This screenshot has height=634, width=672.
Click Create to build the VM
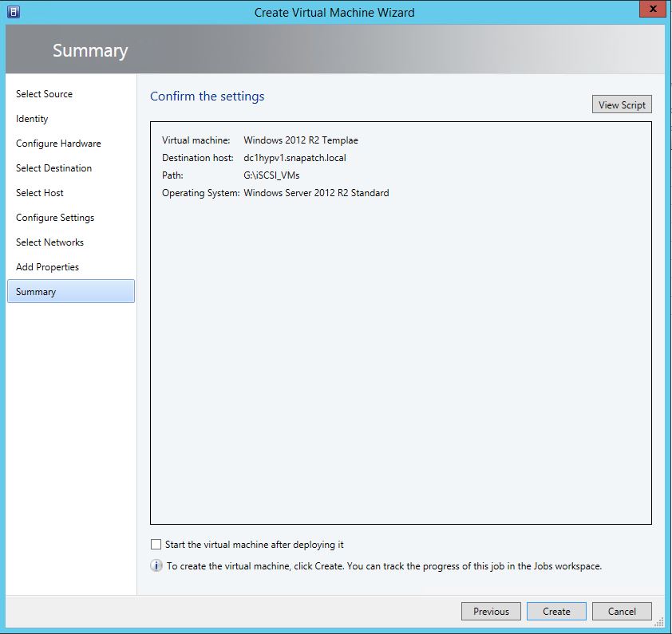[x=556, y=612]
